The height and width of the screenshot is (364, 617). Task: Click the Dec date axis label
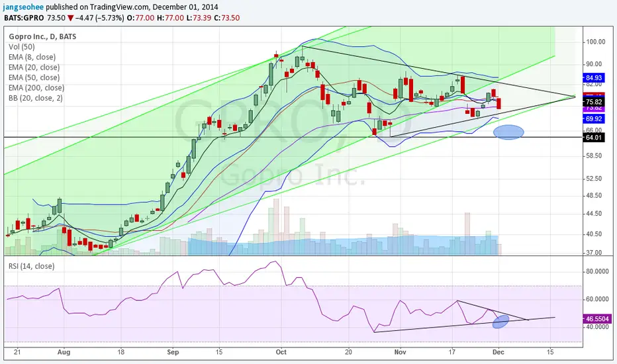coord(498,352)
